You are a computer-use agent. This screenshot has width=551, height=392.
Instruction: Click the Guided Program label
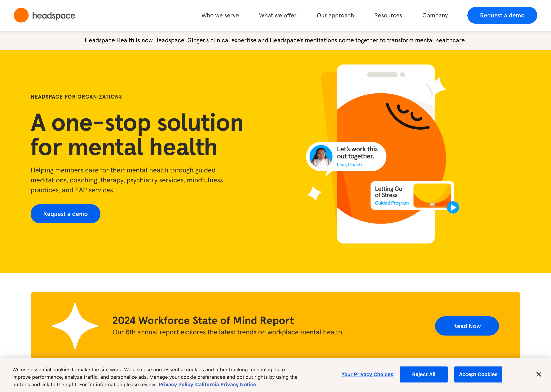[392, 203]
